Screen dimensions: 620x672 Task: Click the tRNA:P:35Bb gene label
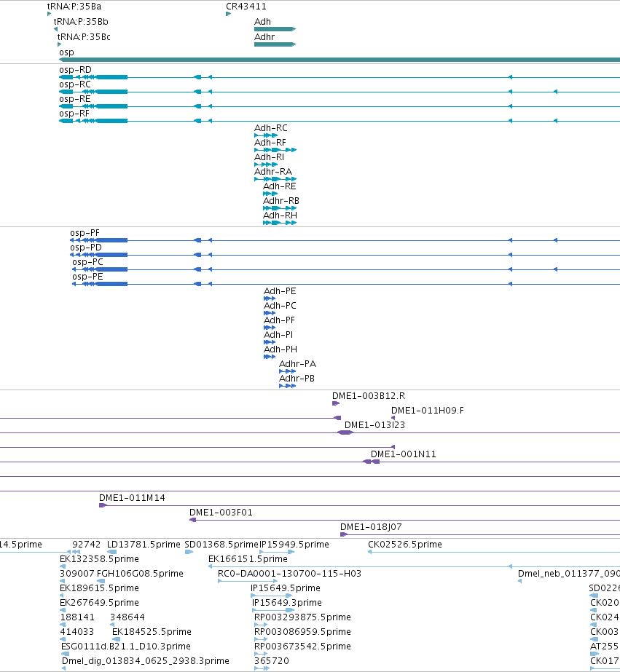click(81, 22)
